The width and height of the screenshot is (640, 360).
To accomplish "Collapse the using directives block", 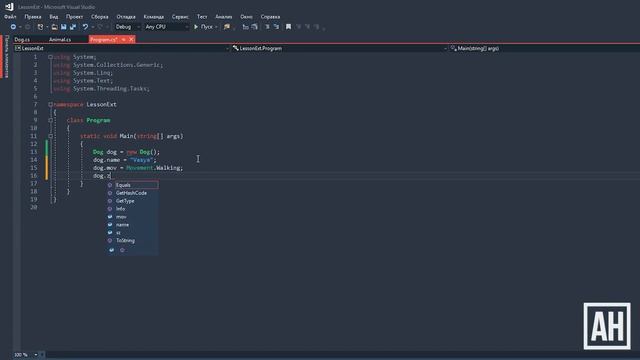I will (x=51, y=57).
